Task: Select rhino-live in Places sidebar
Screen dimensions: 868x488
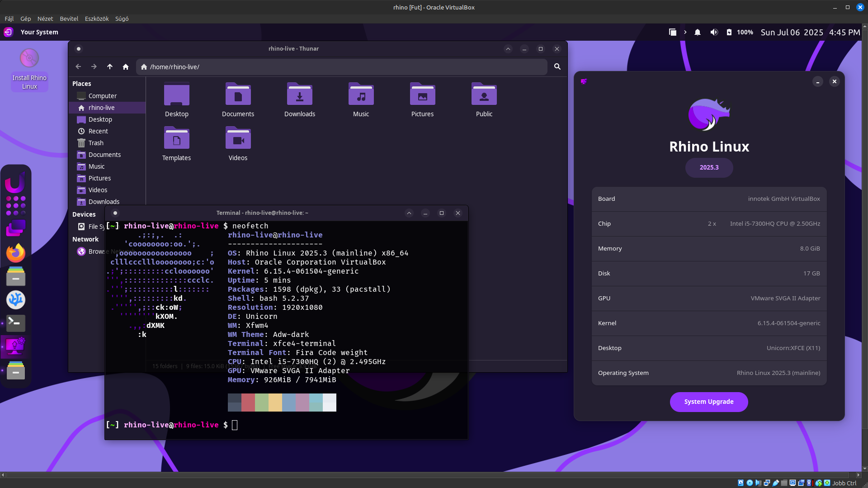Action: 107,108
